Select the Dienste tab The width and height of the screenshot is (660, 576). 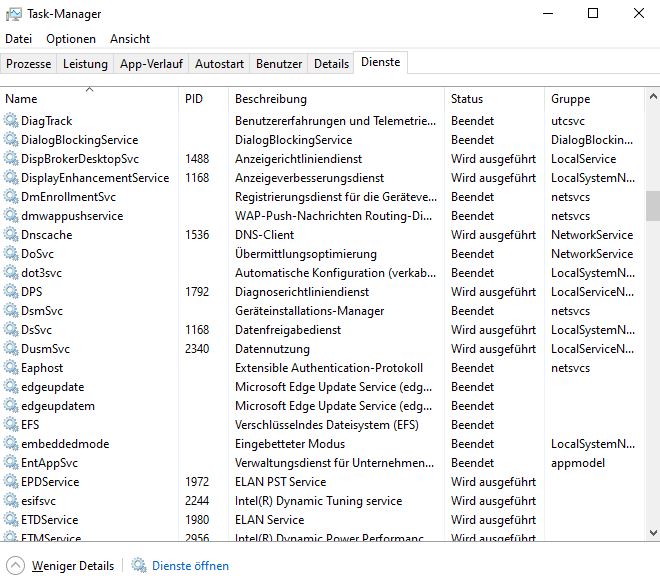pos(381,62)
